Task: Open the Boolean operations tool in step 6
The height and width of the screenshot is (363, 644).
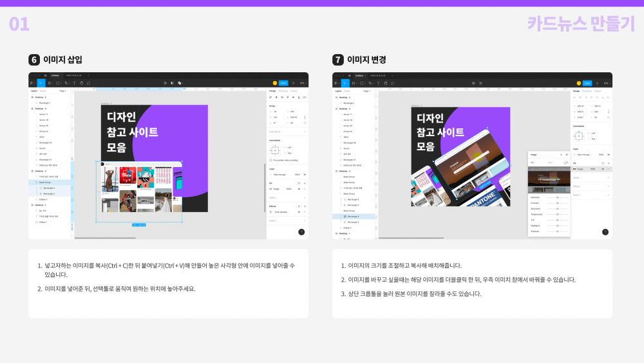Action: [180, 83]
